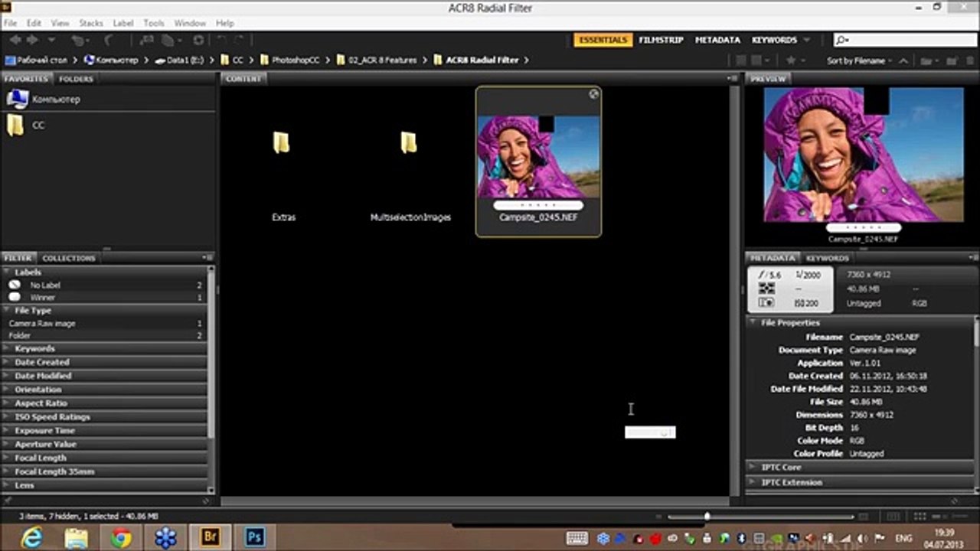Click the smaller thumbnail size icon
The image size is (980, 551).
click(x=660, y=517)
